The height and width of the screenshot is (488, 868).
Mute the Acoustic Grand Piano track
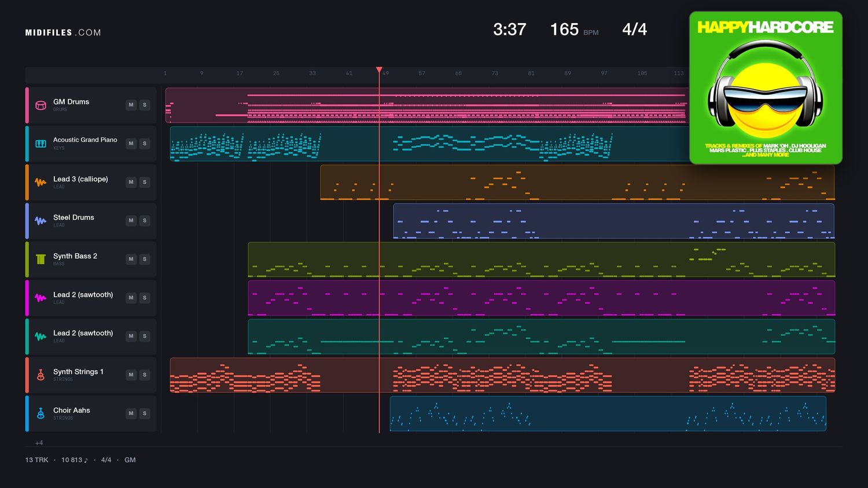[131, 143]
